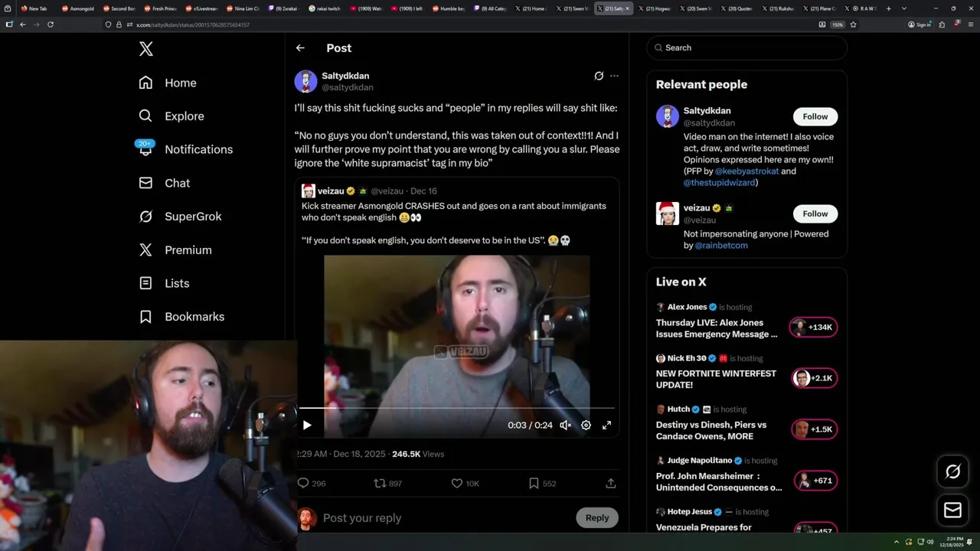This screenshot has height=551, width=980.
Task: Join the Fortnite Winterfest live +2.1K
Action: [814, 378]
